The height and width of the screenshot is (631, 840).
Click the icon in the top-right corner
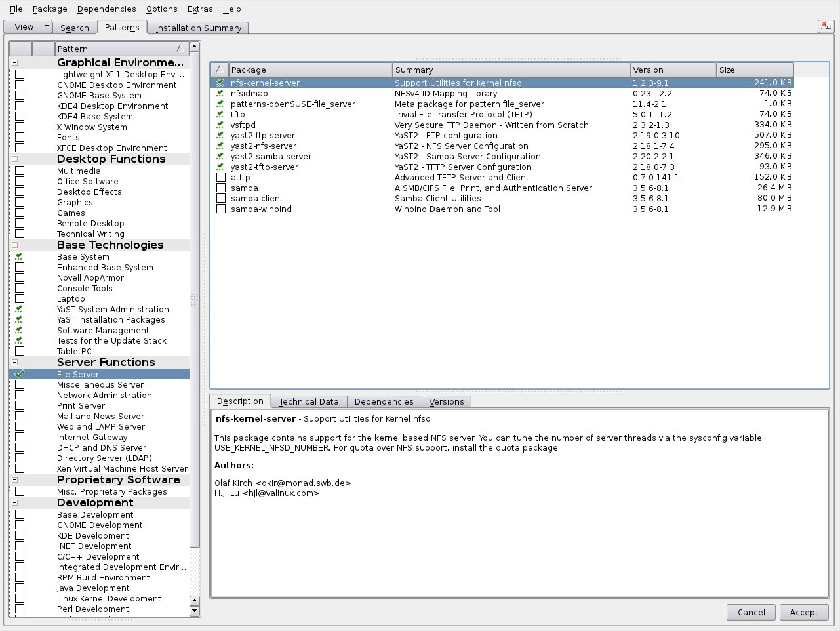[826, 26]
